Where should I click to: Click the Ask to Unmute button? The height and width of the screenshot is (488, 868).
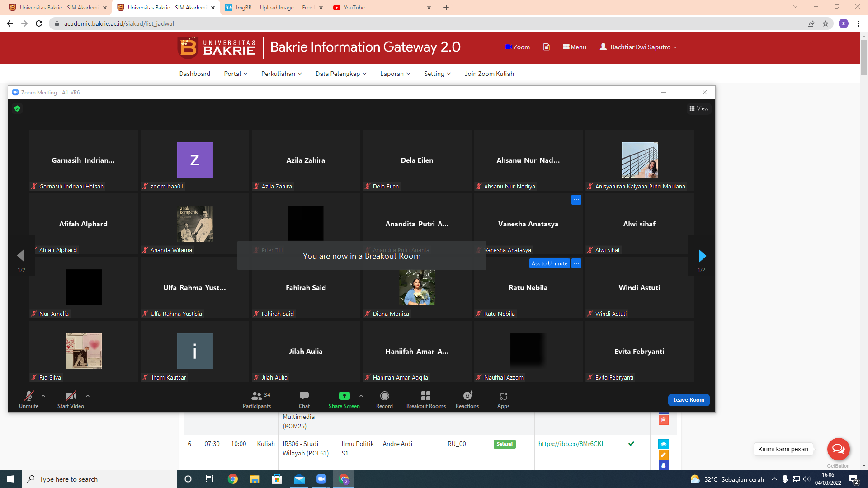[549, 263]
